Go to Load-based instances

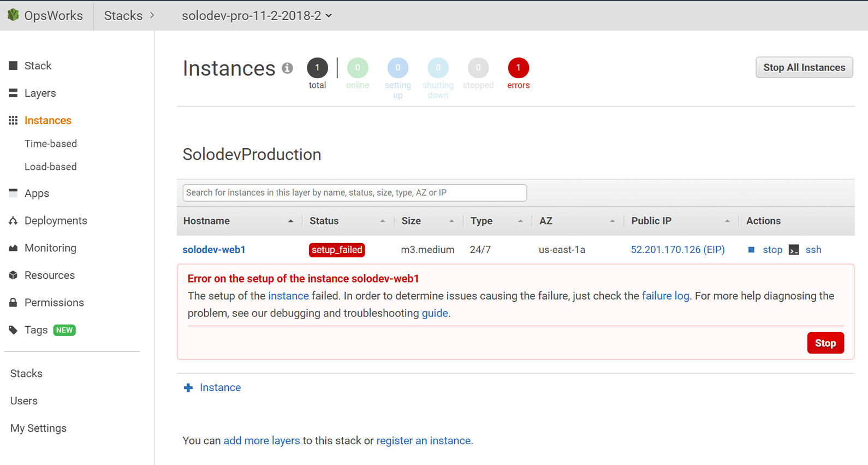click(51, 167)
